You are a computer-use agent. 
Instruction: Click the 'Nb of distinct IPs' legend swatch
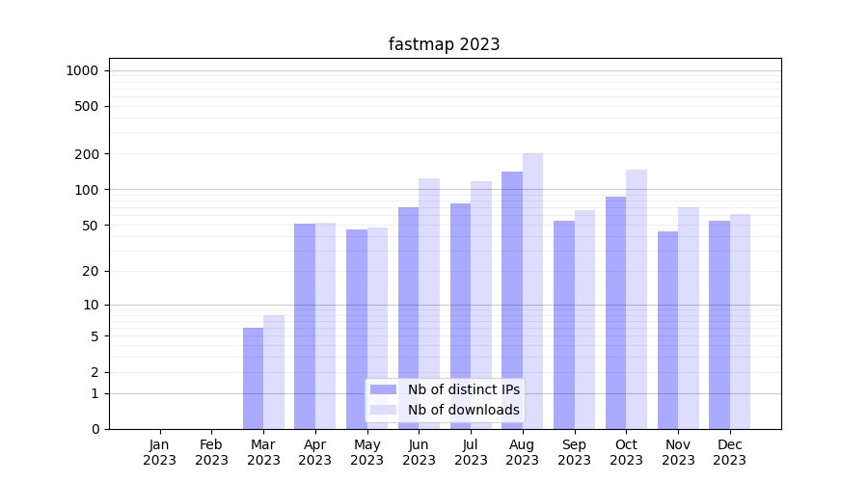(383, 389)
